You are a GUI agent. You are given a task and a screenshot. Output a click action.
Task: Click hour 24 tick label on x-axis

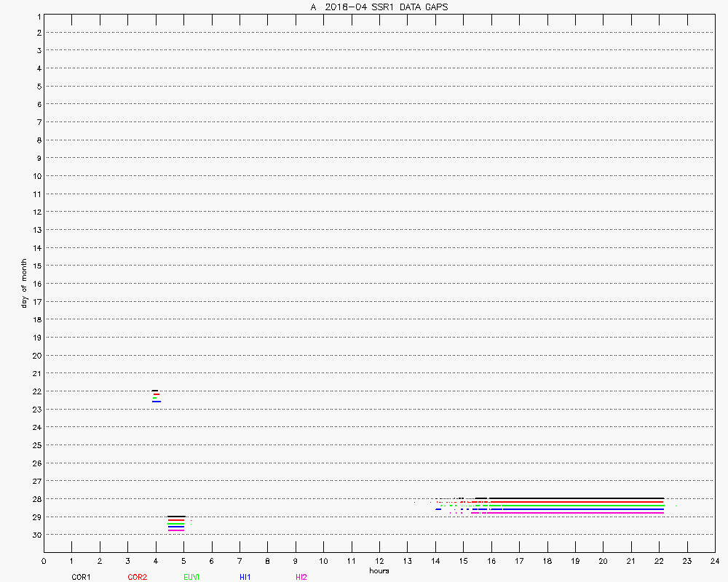(714, 562)
